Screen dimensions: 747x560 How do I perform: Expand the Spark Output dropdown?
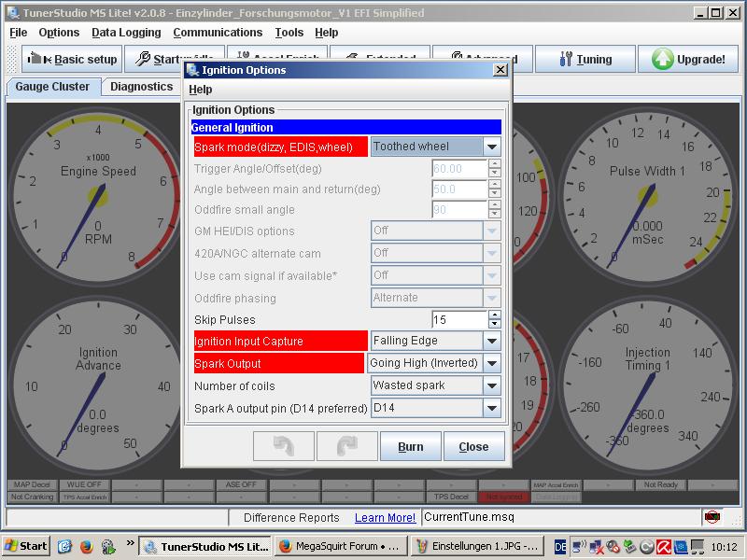tap(491, 363)
